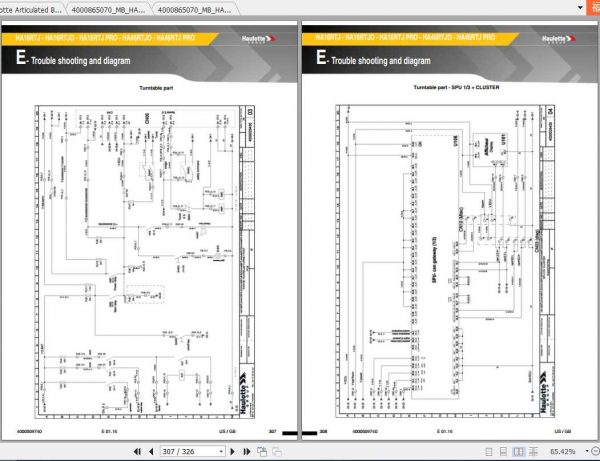Image resolution: width=600 pixels, height=461 pixels.
Task: Click the 65.42% zoom value
Action: click(562, 452)
